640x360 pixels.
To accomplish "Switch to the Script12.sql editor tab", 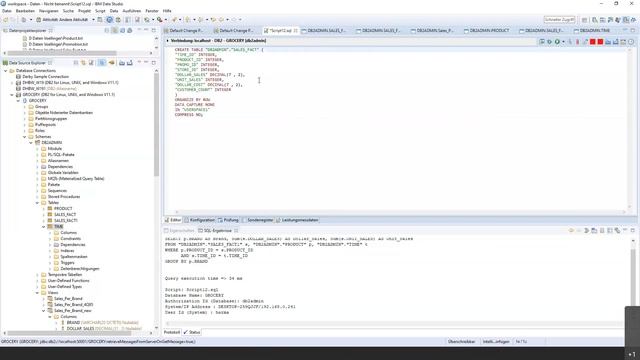I will 280,31.
